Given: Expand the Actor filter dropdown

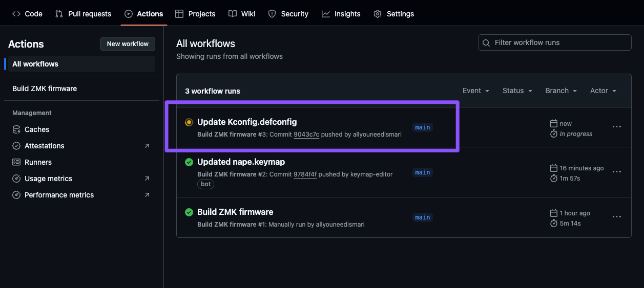Looking at the screenshot, I should coord(603,91).
